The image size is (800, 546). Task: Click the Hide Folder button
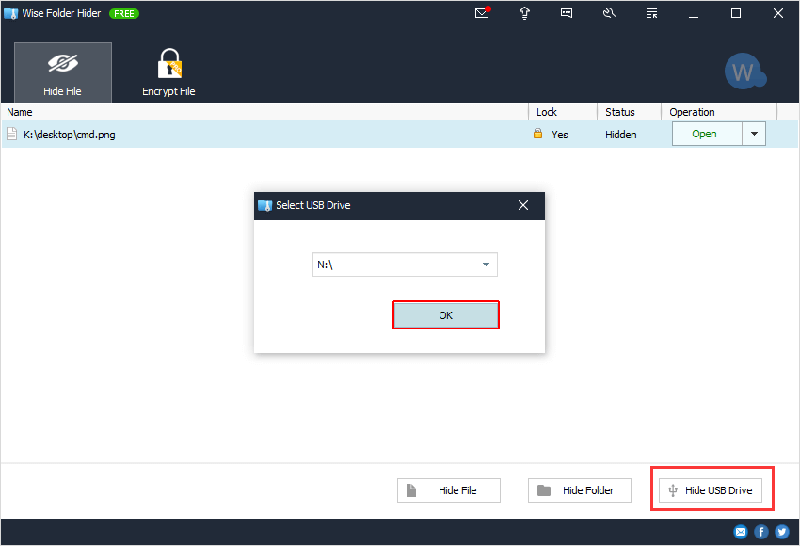click(x=580, y=490)
